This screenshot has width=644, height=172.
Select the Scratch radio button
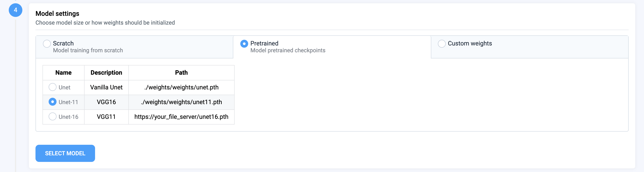(x=47, y=44)
